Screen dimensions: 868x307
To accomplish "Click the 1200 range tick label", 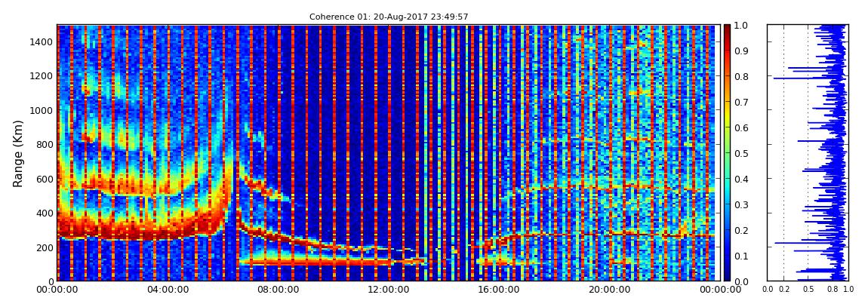I will click(x=42, y=75).
